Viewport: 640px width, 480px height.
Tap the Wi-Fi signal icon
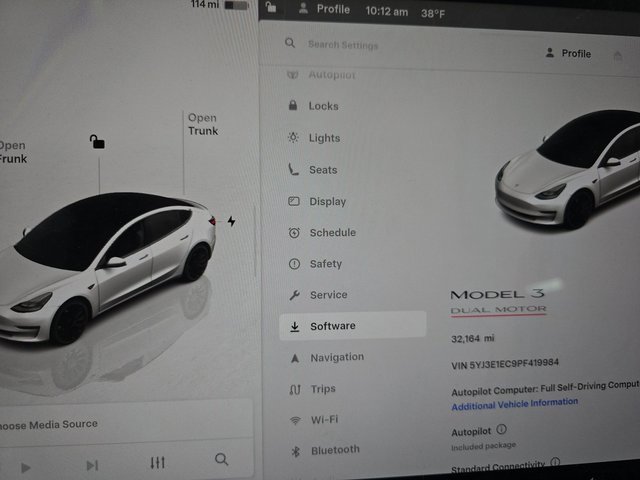(295, 420)
